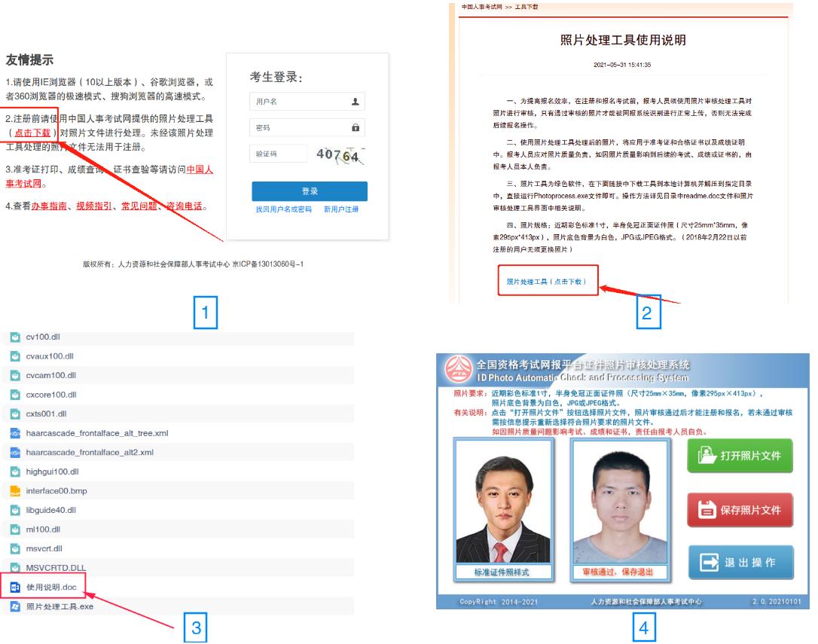Open the 找回用户名或密码 link
The image size is (818, 644).
[x=283, y=209]
